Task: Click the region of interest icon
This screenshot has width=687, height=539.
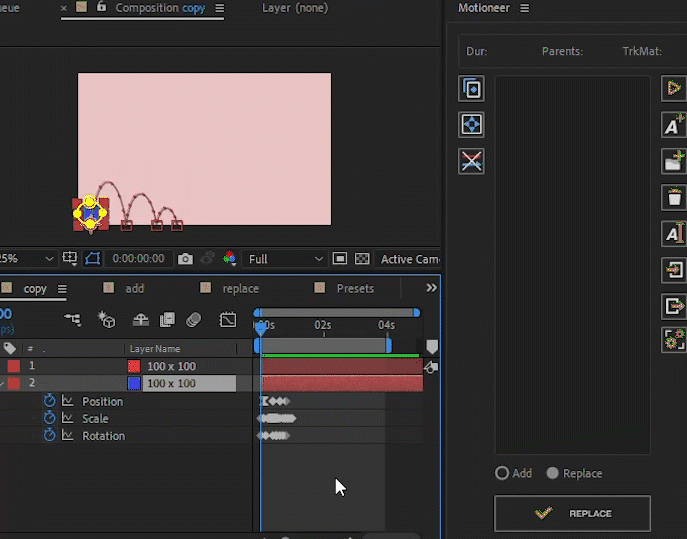Action: pos(340,259)
